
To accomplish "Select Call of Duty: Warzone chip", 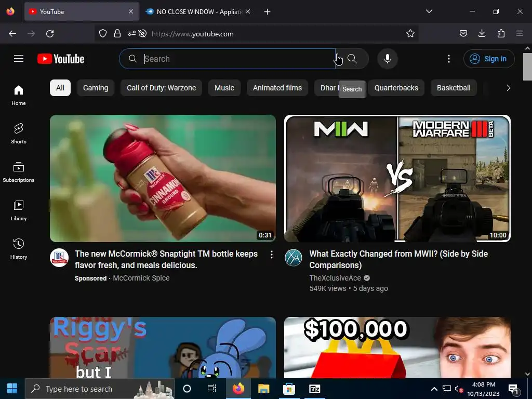I will coord(162,88).
